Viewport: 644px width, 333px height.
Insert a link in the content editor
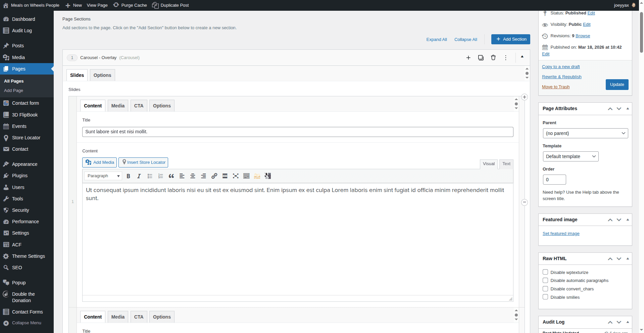pos(214,176)
